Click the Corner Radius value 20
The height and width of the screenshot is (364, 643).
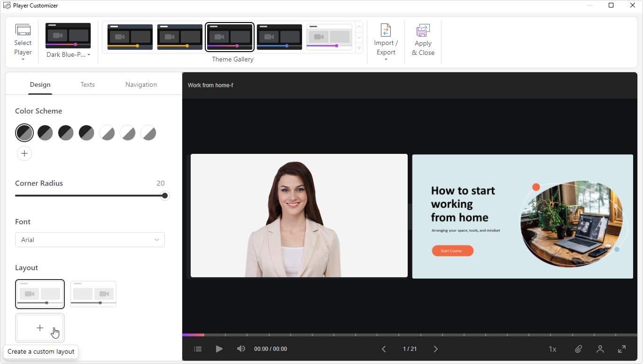(161, 183)
